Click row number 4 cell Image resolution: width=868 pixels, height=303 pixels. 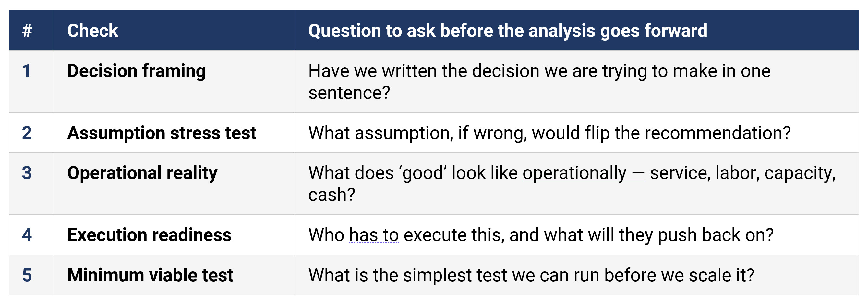point(27,235)
